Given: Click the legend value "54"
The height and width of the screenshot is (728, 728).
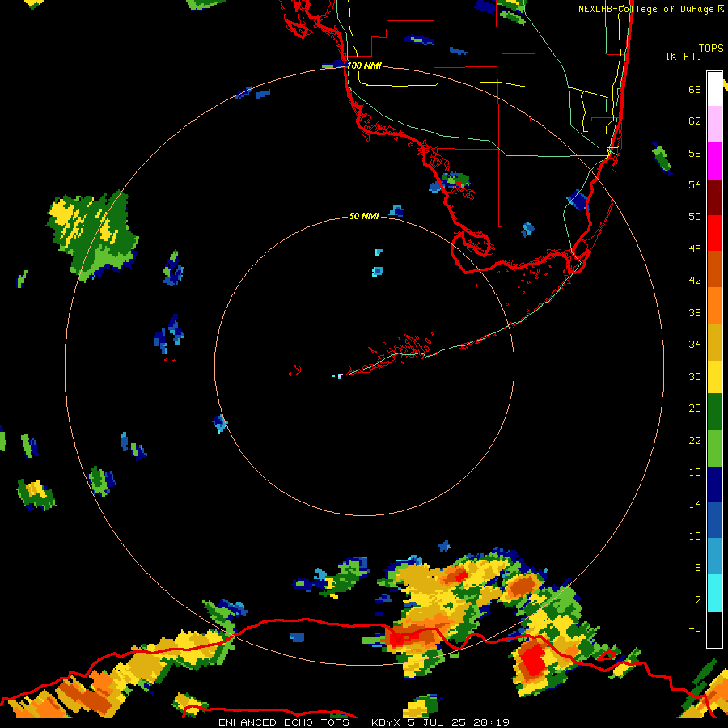Looking at the screenshot, I should pos(695,184).
